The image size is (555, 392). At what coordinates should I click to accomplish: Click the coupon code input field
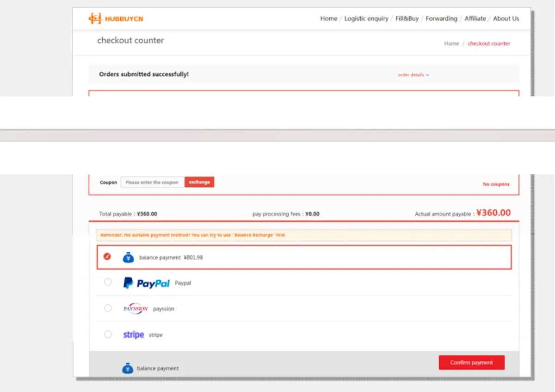pos(152,182)
